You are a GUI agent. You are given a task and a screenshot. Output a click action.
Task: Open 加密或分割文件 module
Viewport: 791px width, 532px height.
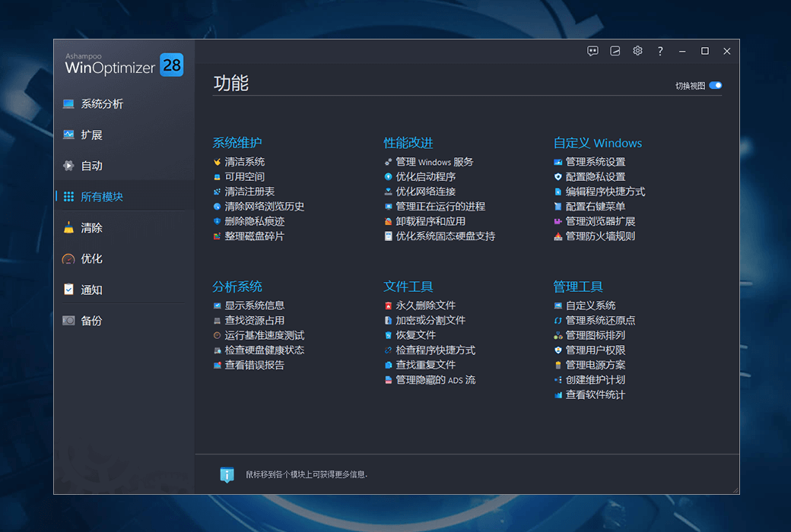point(430,320)
